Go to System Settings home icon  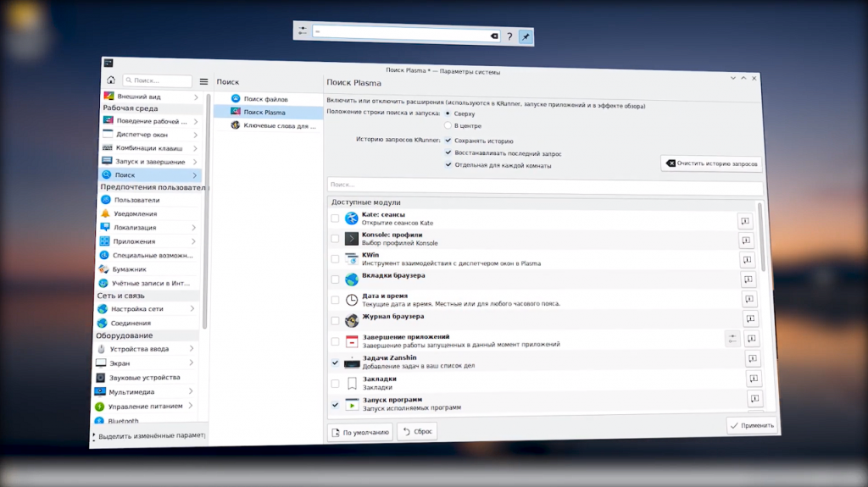pos(111,80)
